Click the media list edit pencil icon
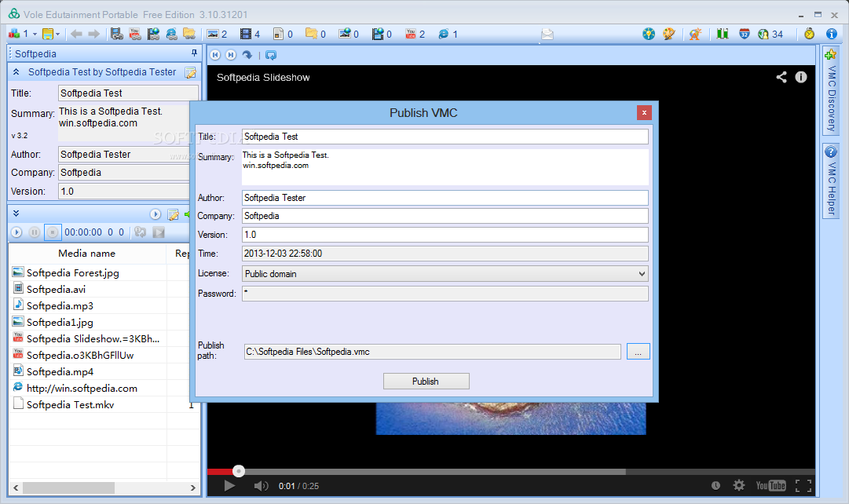The height and width of the screenshot is (504, 849). [x=174, y=215]
